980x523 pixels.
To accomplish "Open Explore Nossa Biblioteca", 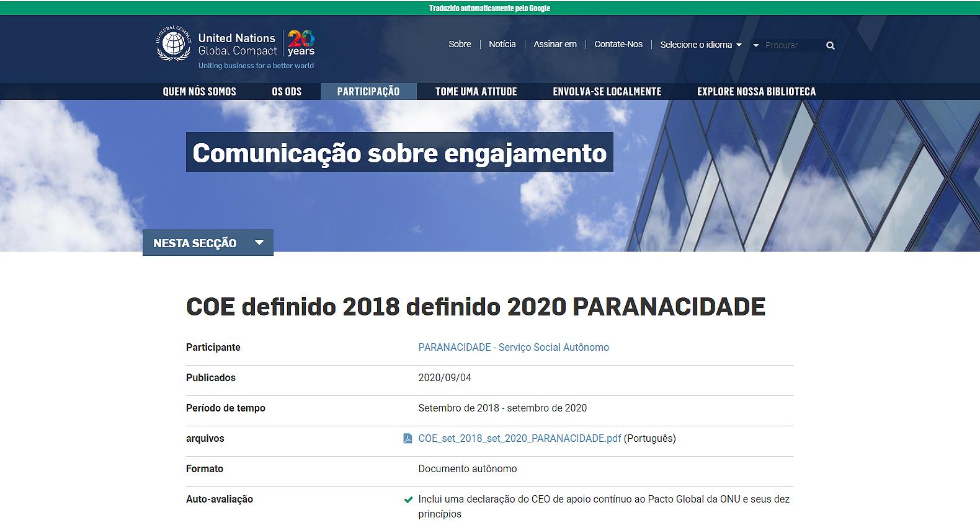I will (756, 91).
